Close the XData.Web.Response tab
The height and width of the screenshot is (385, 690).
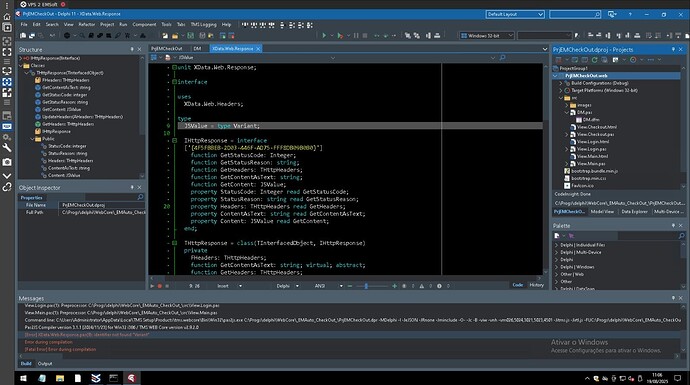point(258,48)
